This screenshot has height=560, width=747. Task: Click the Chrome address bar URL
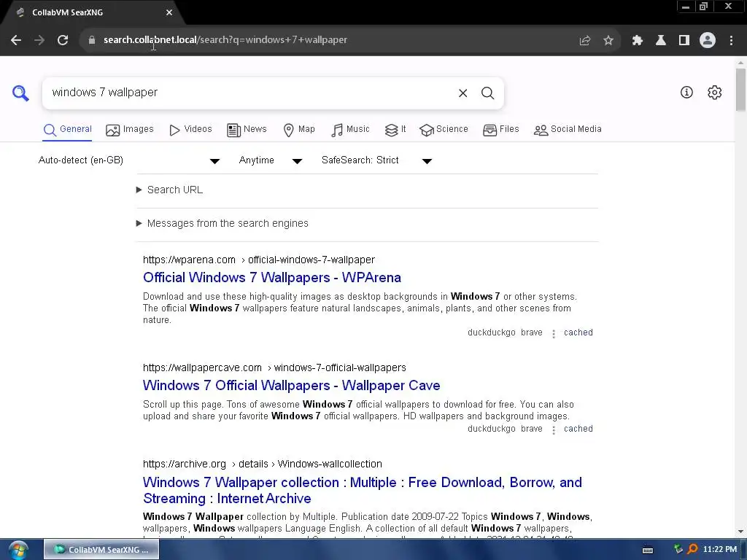click(x=225, y=40)
